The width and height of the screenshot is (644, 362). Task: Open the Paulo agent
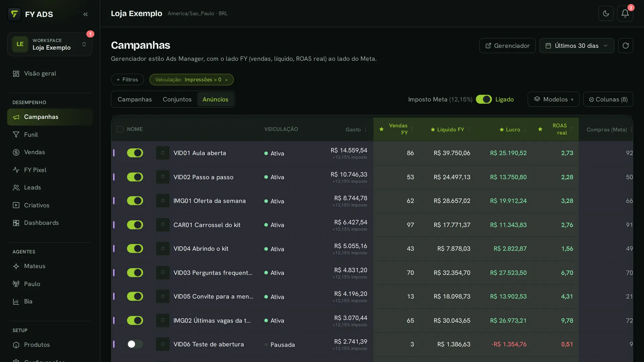(50, 284)
